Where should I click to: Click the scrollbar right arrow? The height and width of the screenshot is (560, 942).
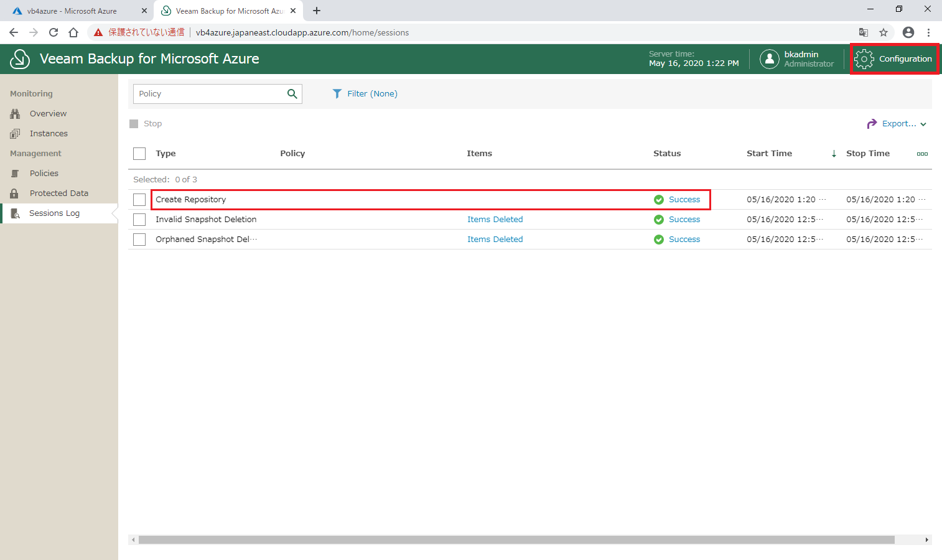click(x=927, y=540)
